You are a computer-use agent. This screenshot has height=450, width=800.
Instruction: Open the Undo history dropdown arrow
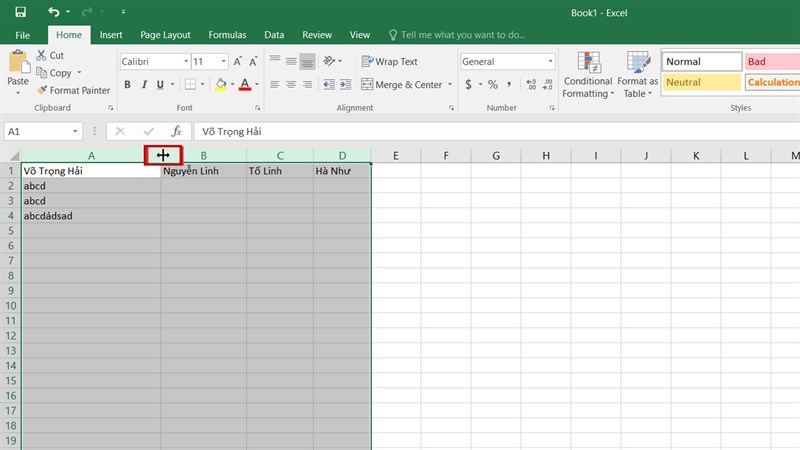(x=68, y=12)
